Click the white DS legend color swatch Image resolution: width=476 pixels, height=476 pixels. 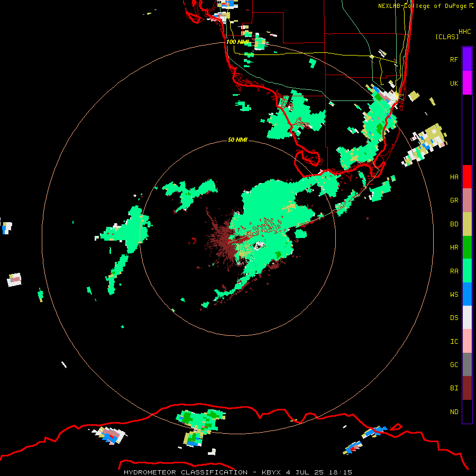coord(467,317)
